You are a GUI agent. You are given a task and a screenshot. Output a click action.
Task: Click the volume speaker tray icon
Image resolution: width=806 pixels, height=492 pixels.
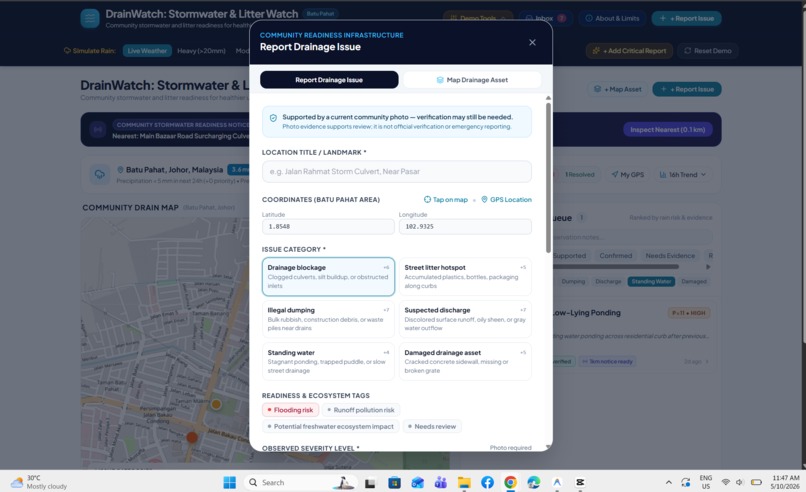tap(739, 482)
